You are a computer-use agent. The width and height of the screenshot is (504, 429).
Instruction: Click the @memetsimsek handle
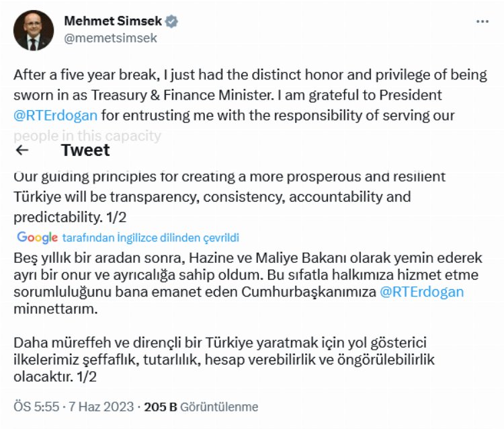[x=110, y=38]
